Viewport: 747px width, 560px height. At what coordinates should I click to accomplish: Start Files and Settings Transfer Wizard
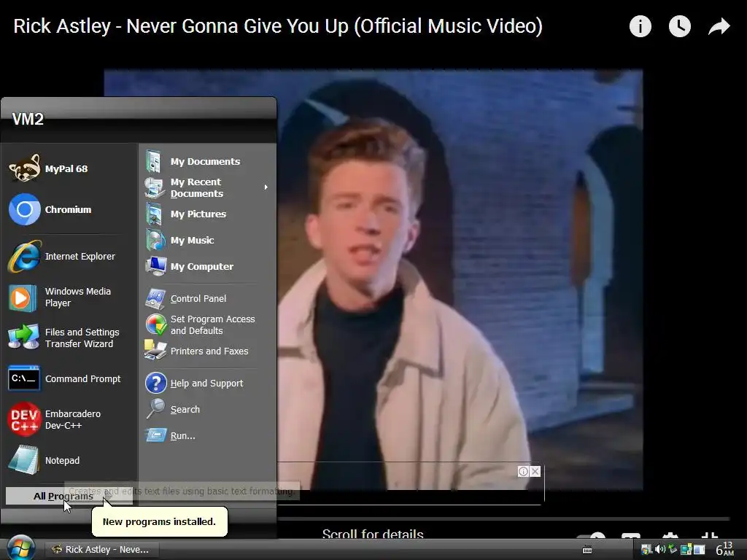point(69,338)
